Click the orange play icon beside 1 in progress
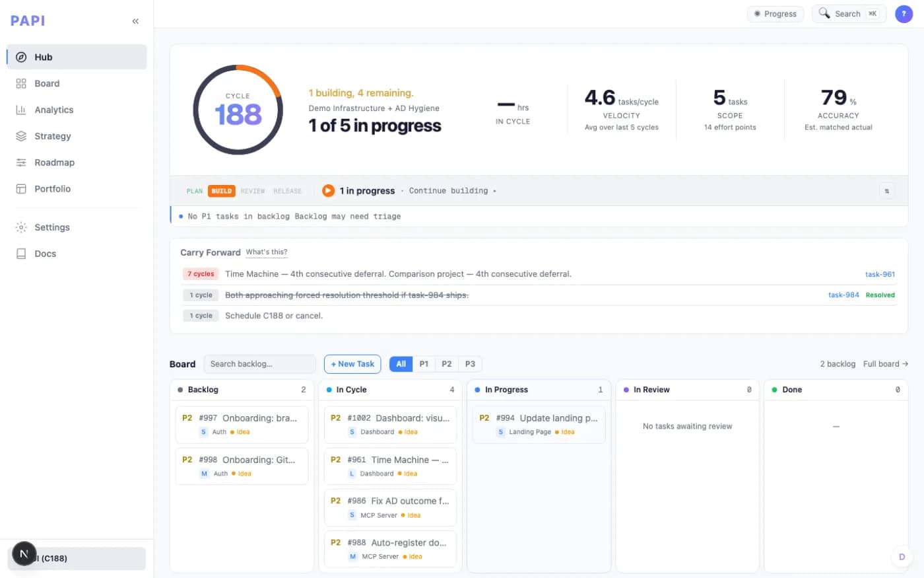924x578 pixels. pos(328,191)
